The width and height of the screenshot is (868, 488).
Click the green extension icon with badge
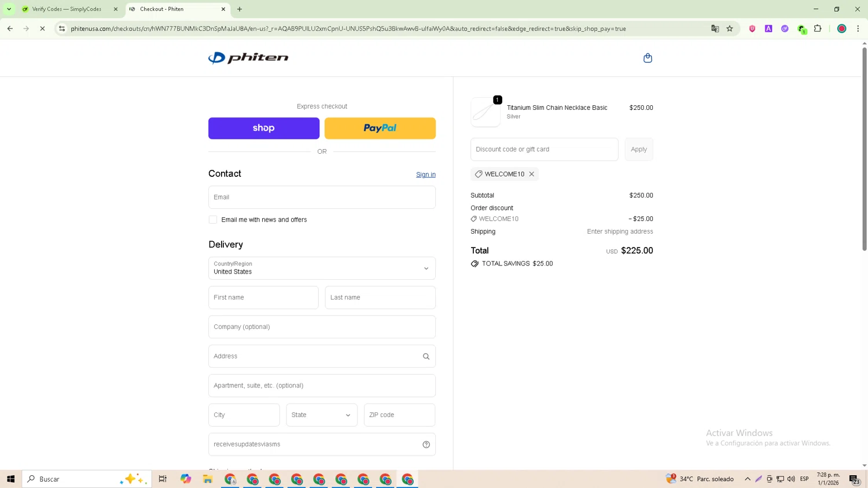coord(801,29)
